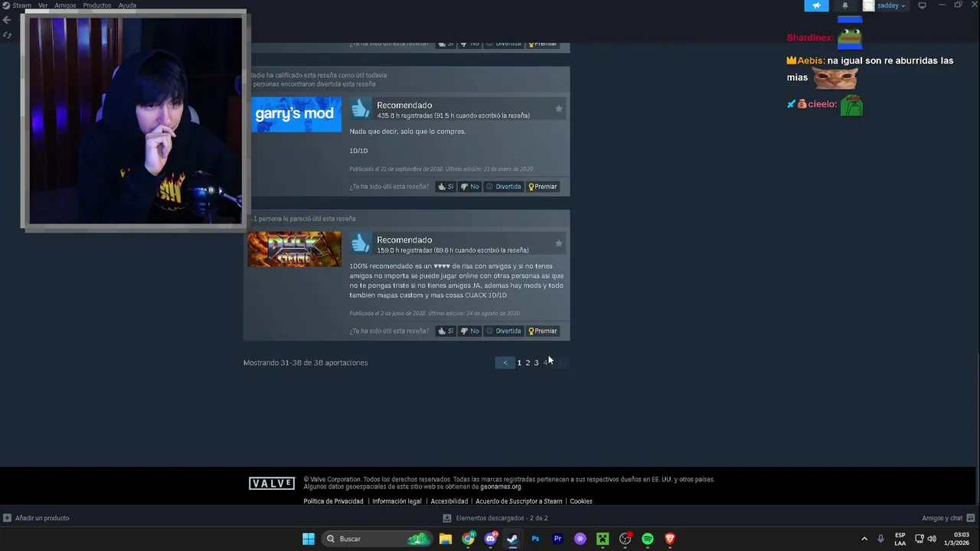Click the taskbar Buscar search box
The width and height of the screenshot is (980, 551).
pos(377,539)
